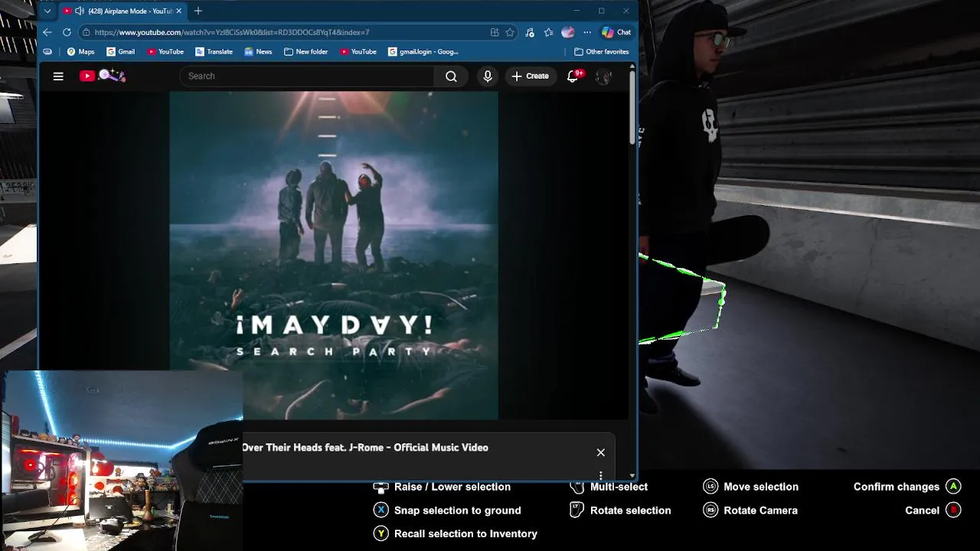Click the YouTube Search field
Image resolution: width=980 pixels, height=551 pixels.
tap(307, 76)
